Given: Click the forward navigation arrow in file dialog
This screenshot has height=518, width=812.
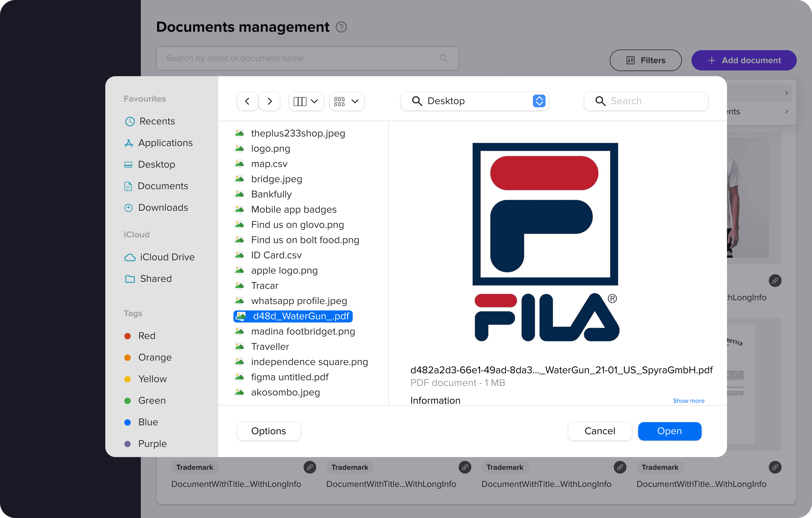Looking at the screenshot, I should pos(269,101).
